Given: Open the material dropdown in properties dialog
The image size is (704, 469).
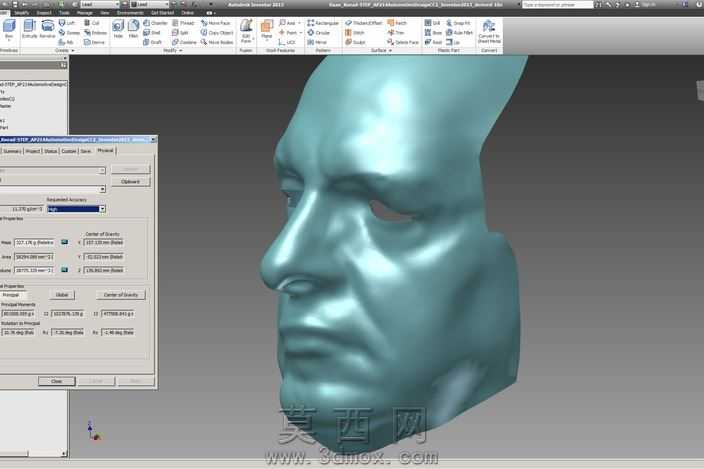Looking at the screenshot, I should [102, 189].
